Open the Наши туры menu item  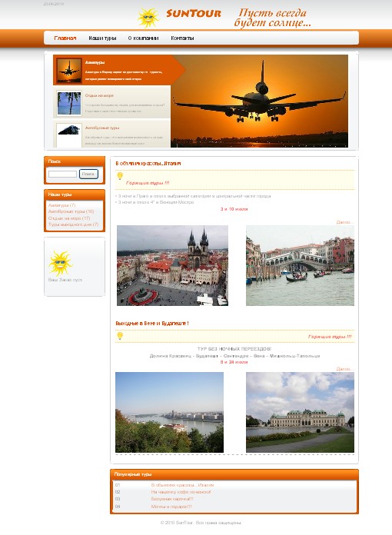pyautogui.click(x=102, y=38)
